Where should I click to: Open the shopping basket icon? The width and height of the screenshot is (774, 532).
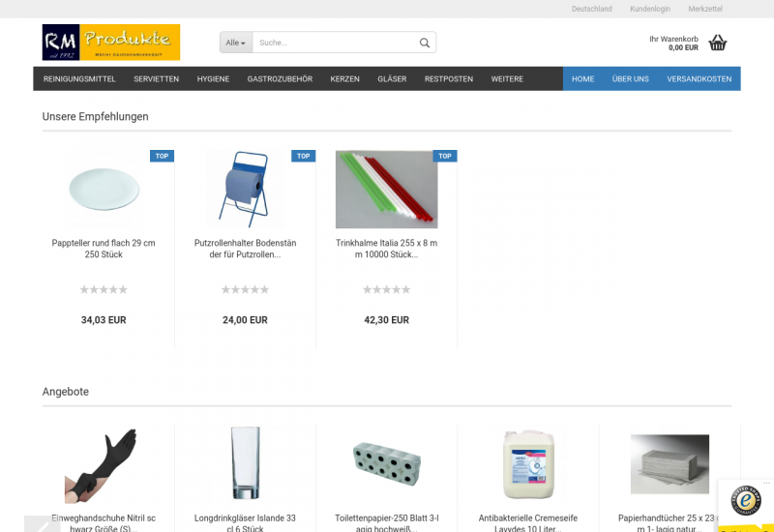[x=718, y=43]
